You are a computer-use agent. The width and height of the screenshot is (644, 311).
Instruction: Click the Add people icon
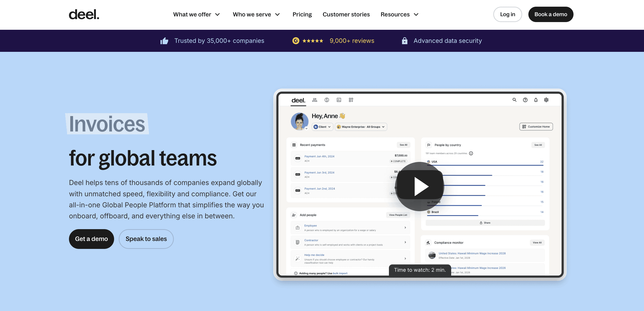click(x=294, y=215)
